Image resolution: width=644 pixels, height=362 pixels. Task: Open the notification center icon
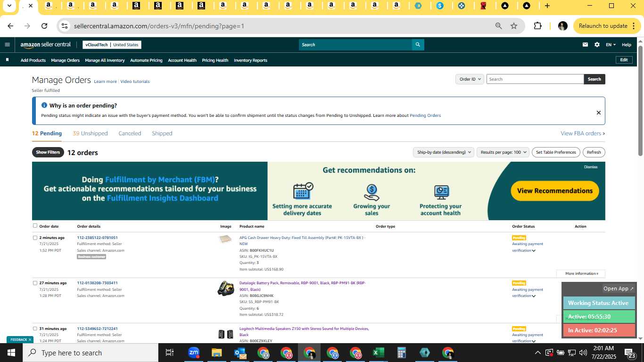pyautogui.click(x=630, y=353)
